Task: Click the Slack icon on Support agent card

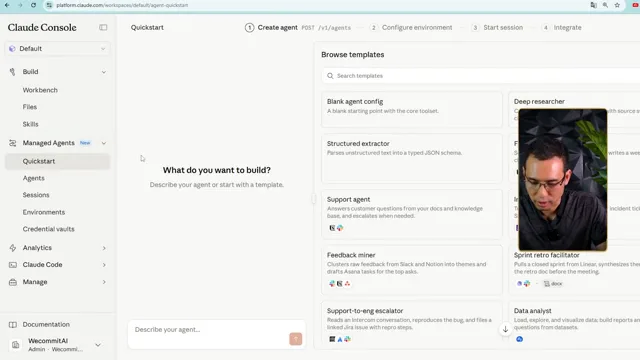Action: (340, 228)
